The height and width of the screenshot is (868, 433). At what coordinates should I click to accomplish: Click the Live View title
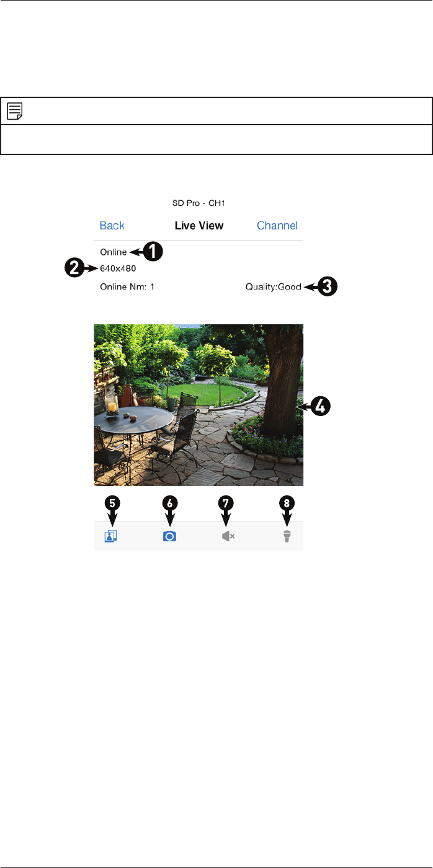coord(199,226)
